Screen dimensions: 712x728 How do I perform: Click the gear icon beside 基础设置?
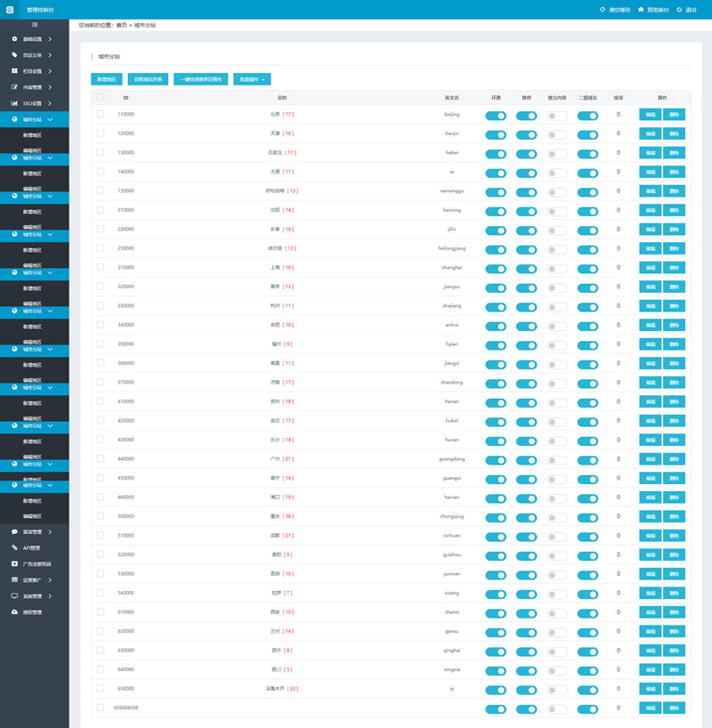point(14,39)
